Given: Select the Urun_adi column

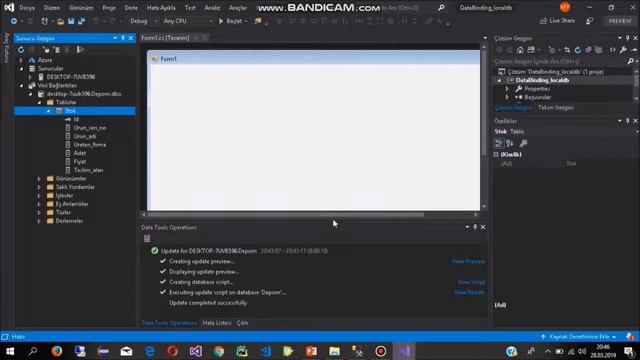Looking at the screenshot, I should [85, 136].
